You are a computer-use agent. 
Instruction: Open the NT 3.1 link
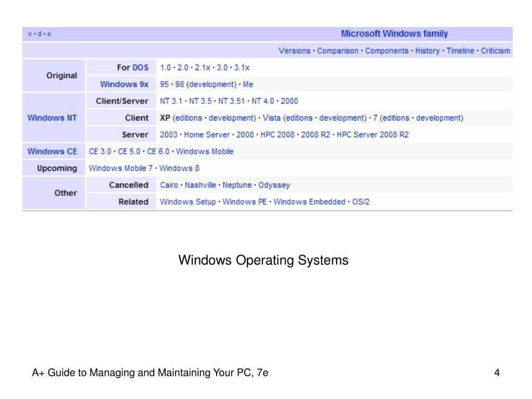click(171, 101)
